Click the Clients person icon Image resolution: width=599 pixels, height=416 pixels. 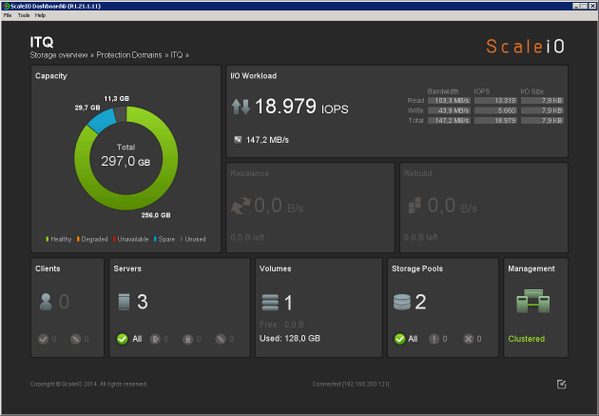click(45, 302)
